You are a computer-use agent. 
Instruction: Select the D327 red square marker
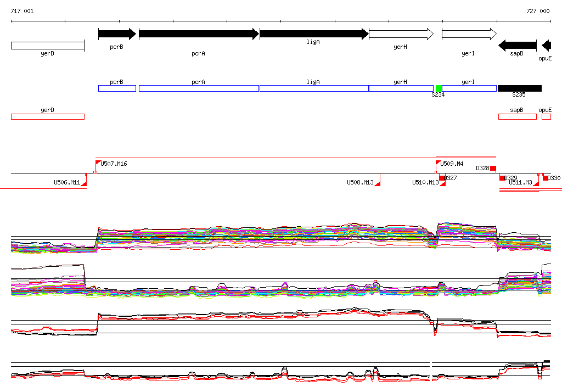point(442,178)
